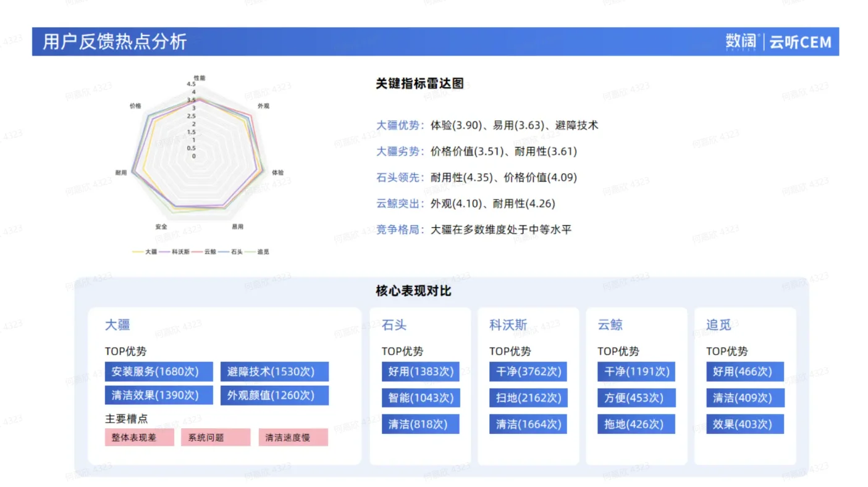868x487 pixels.
Task: Click the 大疆劣势 line listing 价格价值(3.51)
Action: tap(476, 151)
